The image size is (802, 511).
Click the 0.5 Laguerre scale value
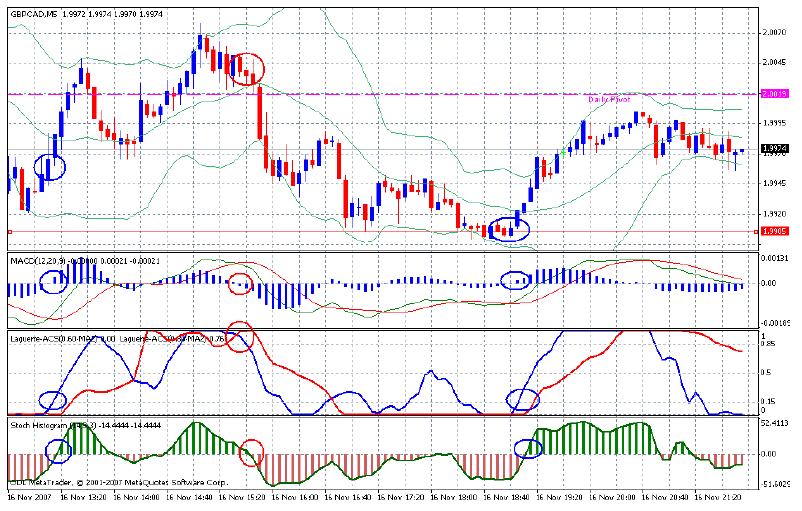point(766,372)
